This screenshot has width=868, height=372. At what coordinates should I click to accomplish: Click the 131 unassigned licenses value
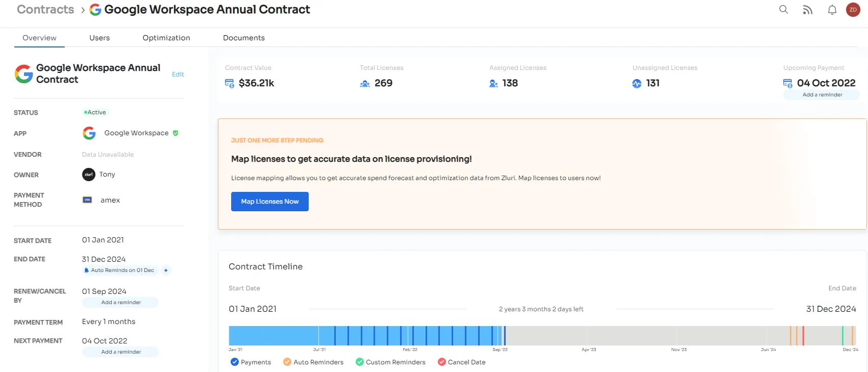[653, 83]
